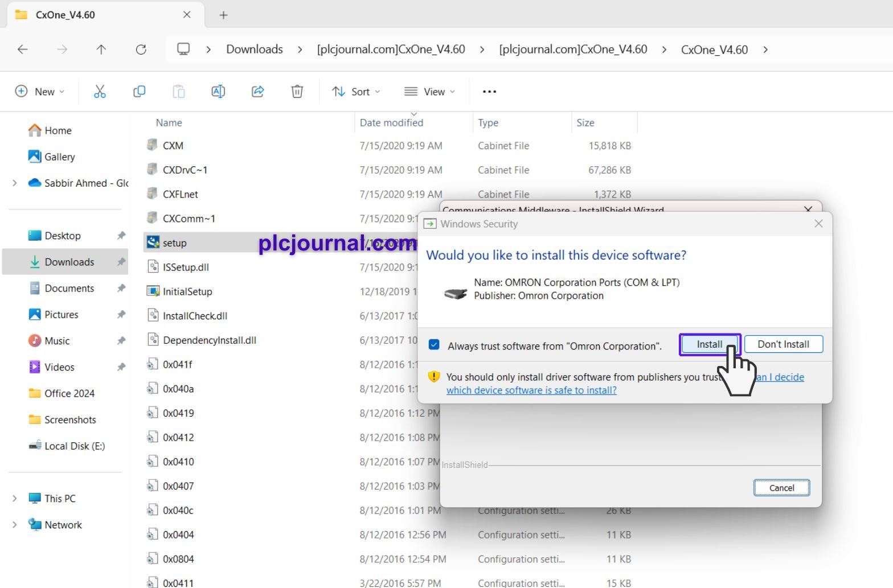Select the CXComm~1 cabinet file
Viewport: 893px width, 588px height.
click(189, 218)
